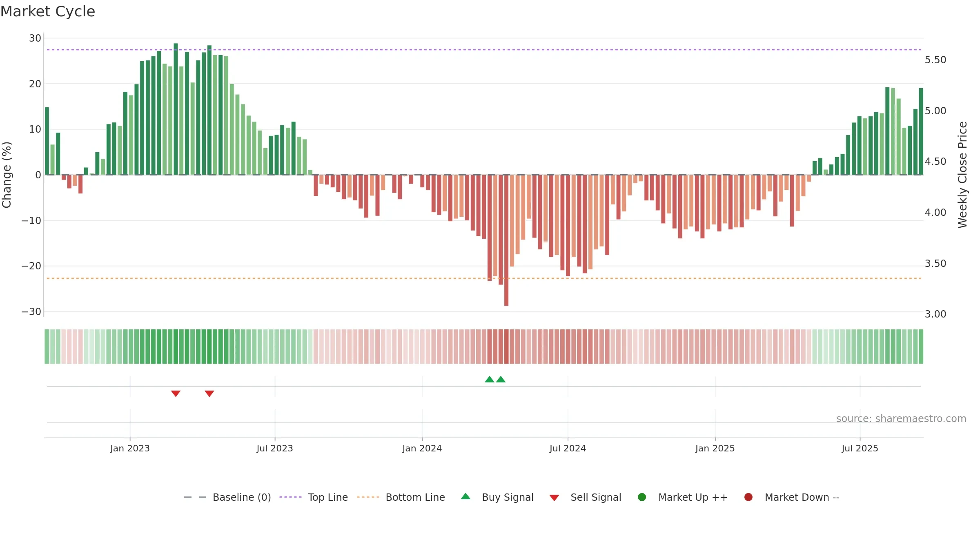
Task: Click the first green buy signal triangle
Action: click(490, 380)
